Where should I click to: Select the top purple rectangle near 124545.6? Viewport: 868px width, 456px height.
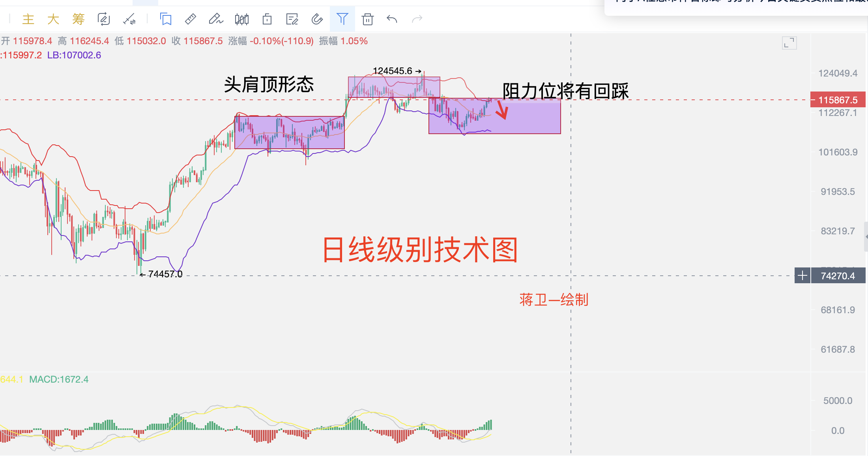pos(394,87)
